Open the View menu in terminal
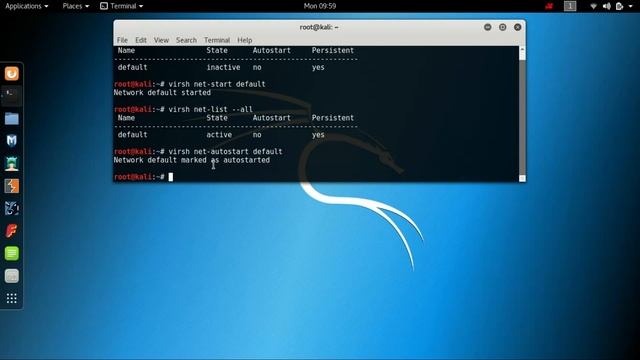The image size is (640, 360). 161,40
